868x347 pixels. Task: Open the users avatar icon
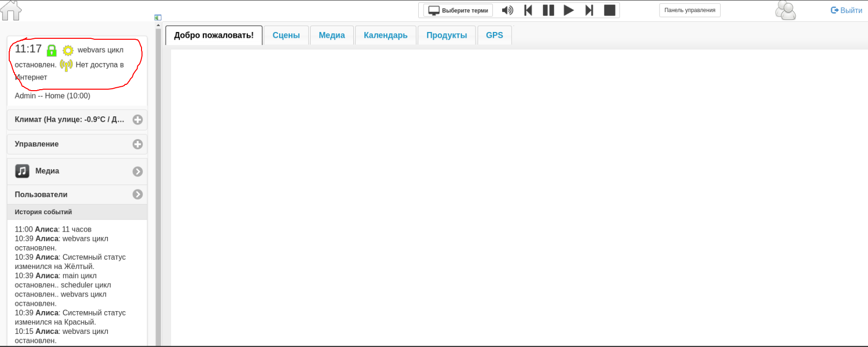[x=785, y=10]
